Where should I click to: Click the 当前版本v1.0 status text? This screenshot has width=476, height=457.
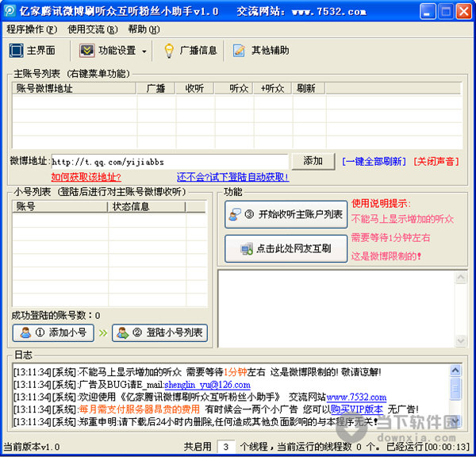32,447
